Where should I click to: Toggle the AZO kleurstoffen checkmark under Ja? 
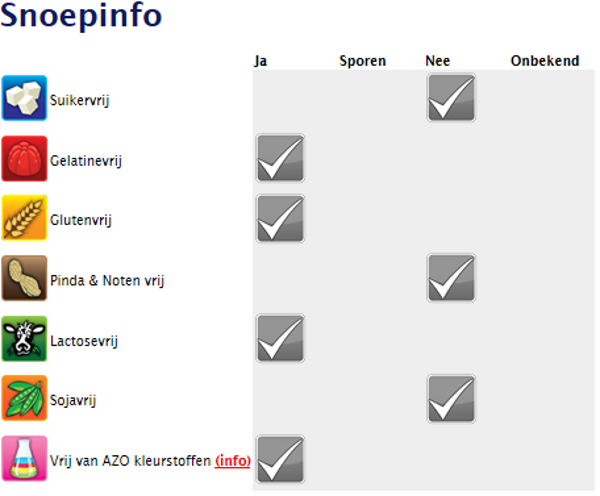pyautogui.click(x=281, y=460)
